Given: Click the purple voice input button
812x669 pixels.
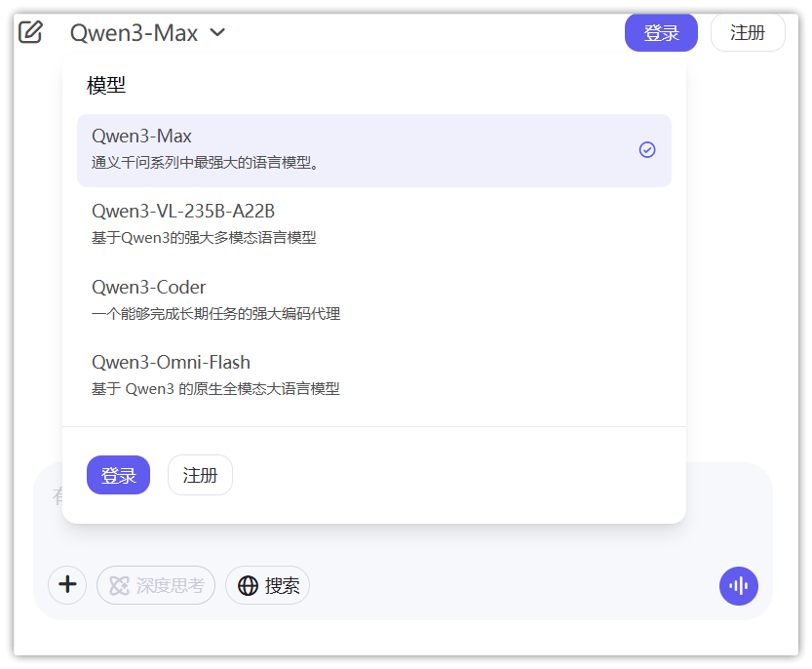Looking at the screenshot, I should [x=739, y=585].
